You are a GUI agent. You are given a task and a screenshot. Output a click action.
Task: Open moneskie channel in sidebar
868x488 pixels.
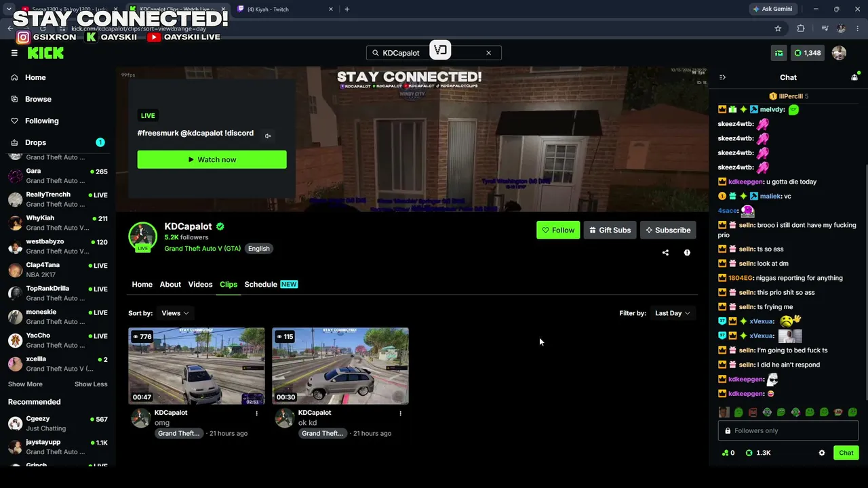(x=58, y=317)
